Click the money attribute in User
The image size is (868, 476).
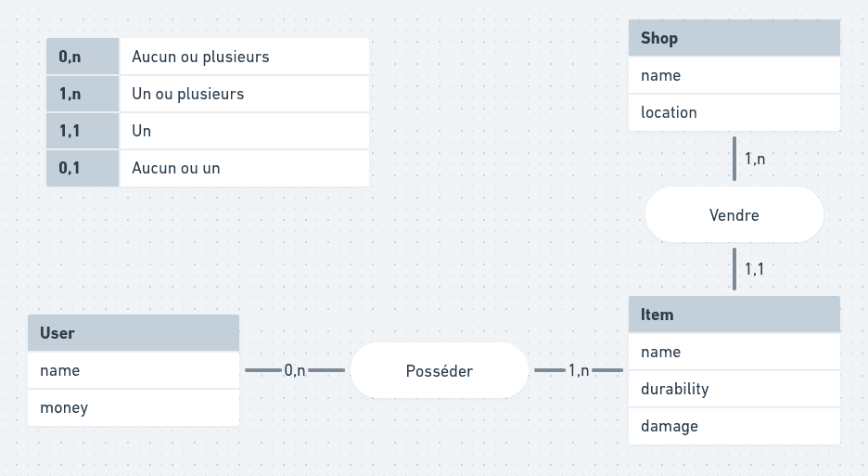pos(134,408)
